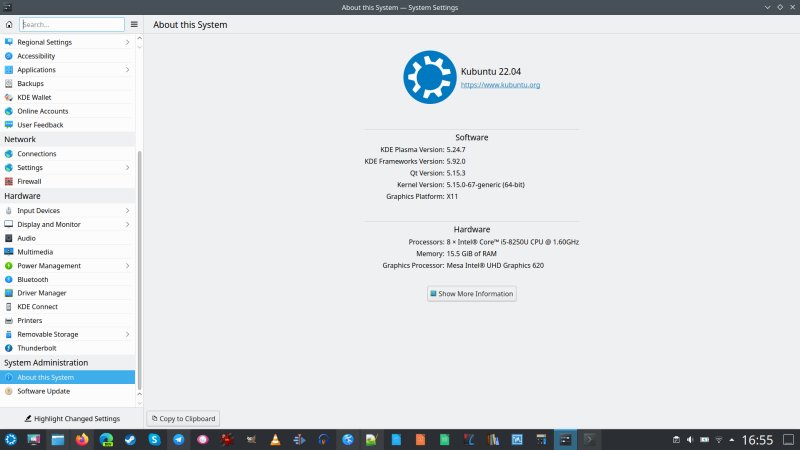800x450 pixels.
Task: Open the Printers settings
Action: 67,320
